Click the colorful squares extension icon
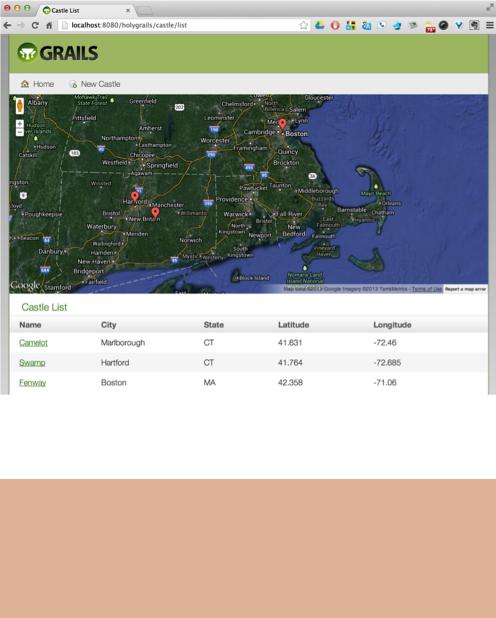Viewport: 496px width, 618px height. (x=351, y=25)
